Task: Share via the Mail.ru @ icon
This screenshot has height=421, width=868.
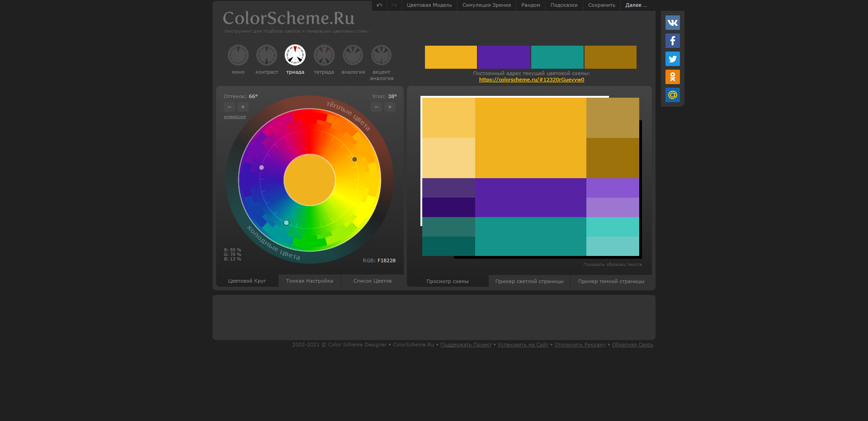Action: (x=673, y=95)
